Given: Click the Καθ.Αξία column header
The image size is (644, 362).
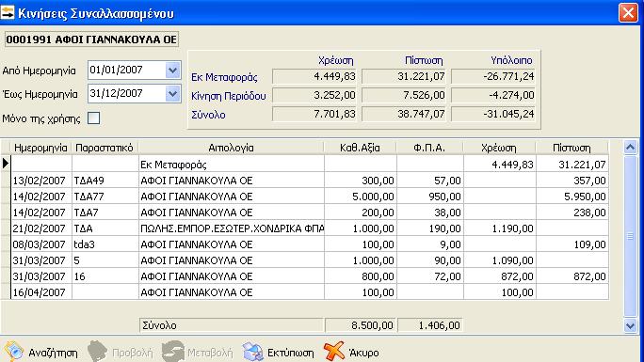Looking at the screenshot, I should 361,148.
